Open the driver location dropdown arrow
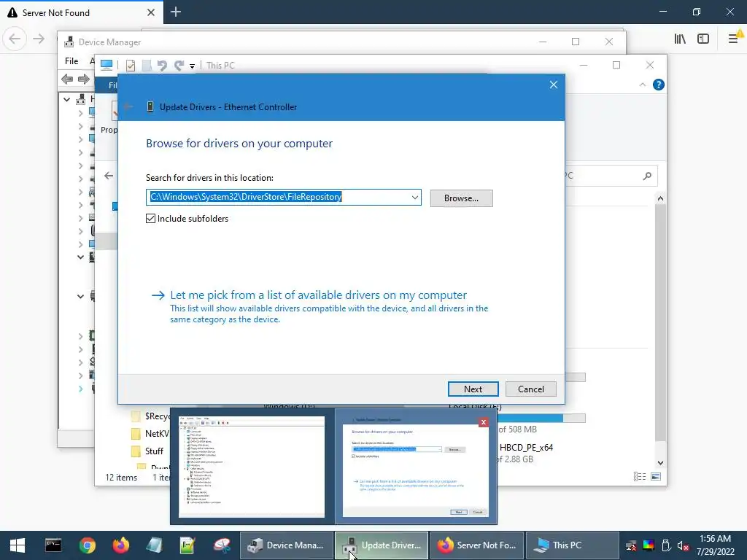The height and width of the screenshot is (560, 747). tap(415, 197)
